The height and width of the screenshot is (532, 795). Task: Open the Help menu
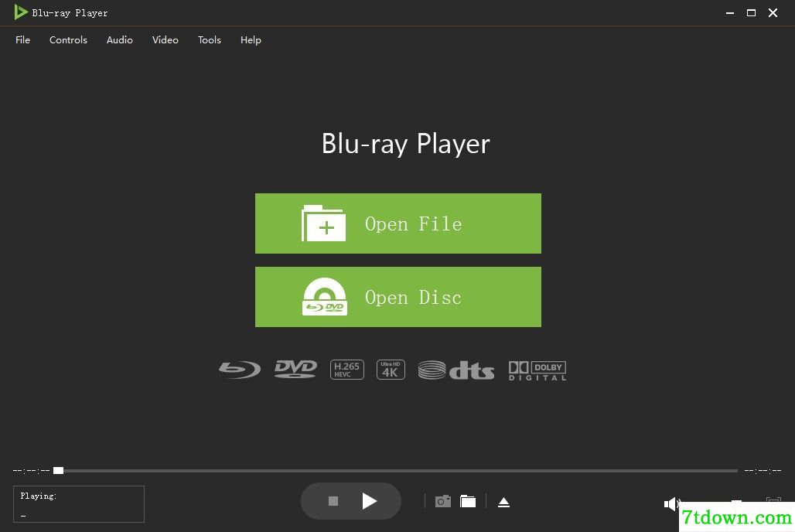(251, 40)
